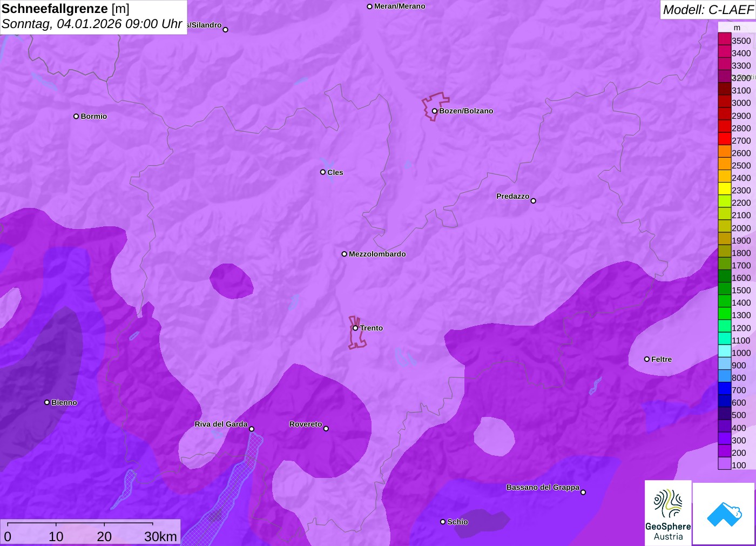Click the 10 scale bar tick label
Screen dimensions: 756x546
(56, 536)
